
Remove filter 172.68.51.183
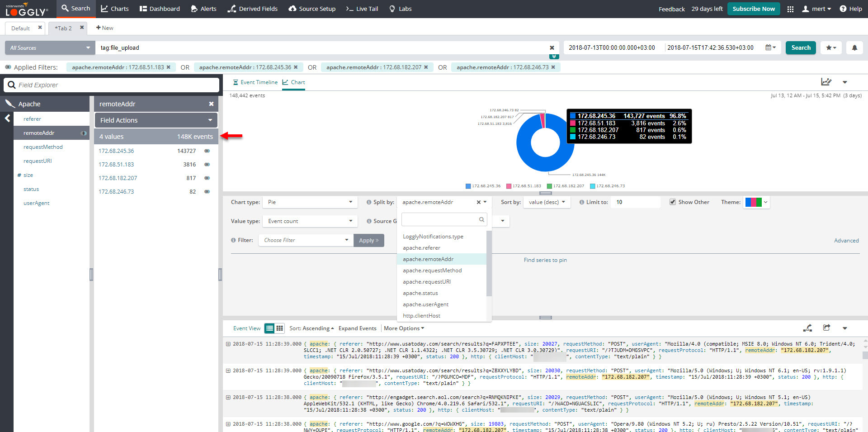click(169, 67)
